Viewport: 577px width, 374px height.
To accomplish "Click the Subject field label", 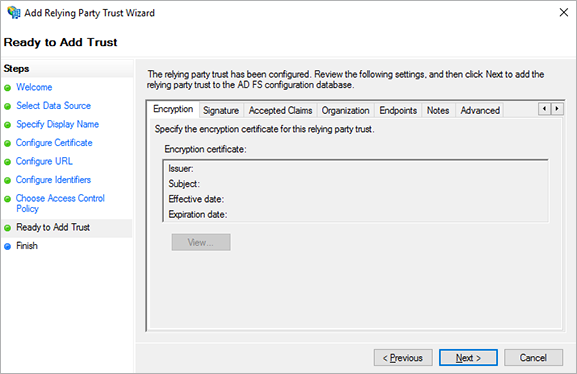I will [x=184, y=184].
